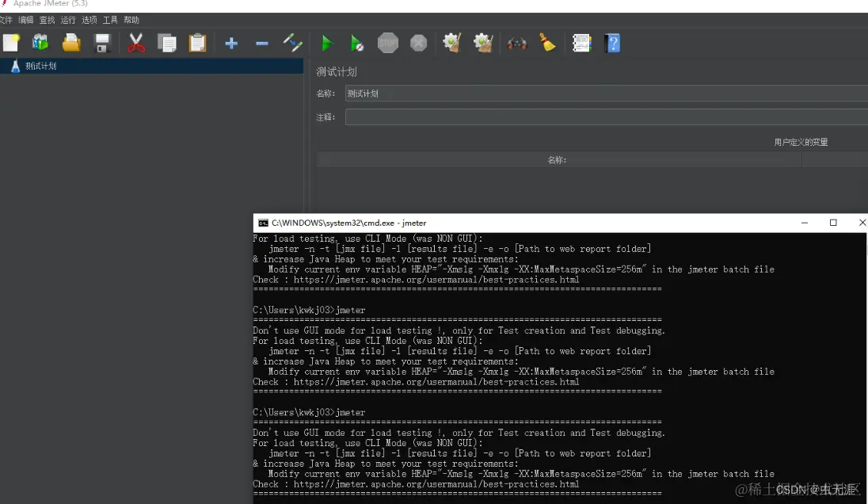Expand all nodes with plus icon

click(x=231, y=44)
